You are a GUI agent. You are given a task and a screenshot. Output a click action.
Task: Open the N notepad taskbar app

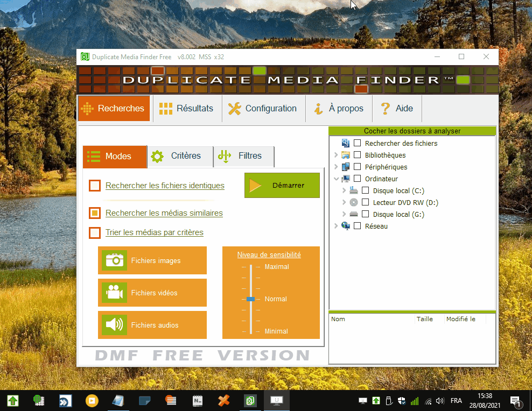click(x=197, y=401)
